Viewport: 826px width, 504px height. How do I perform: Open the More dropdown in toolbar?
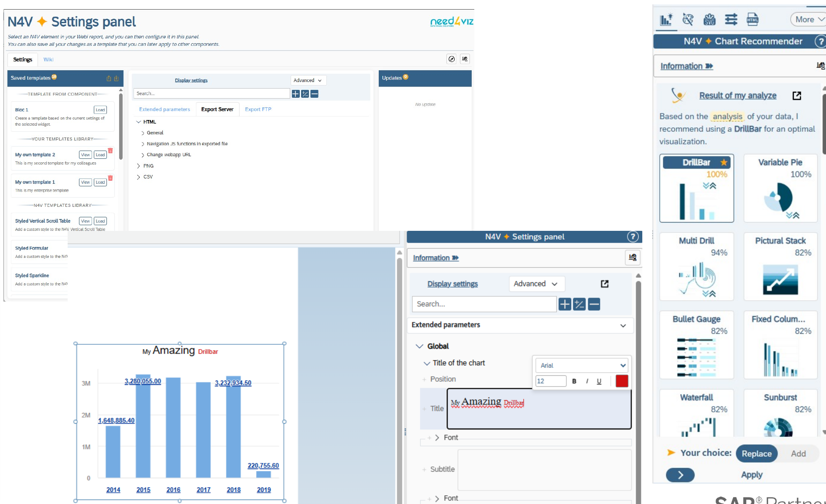click(809, 20)
